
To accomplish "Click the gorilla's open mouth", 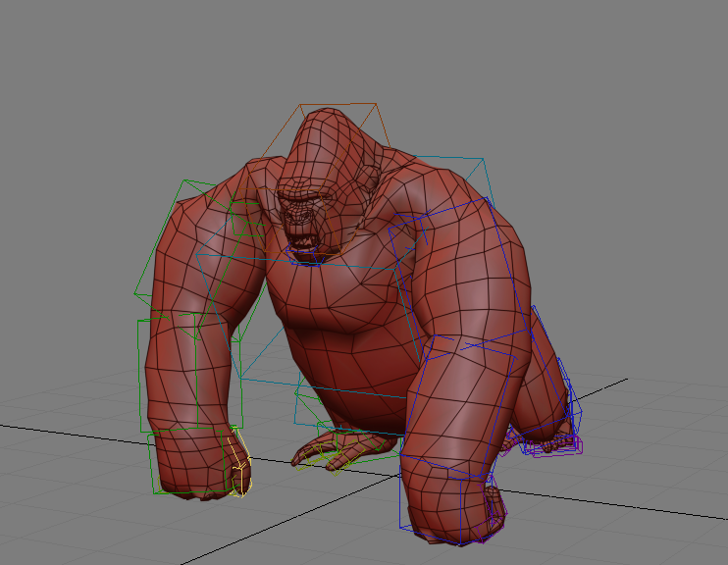I will click(x=303, y=238).
